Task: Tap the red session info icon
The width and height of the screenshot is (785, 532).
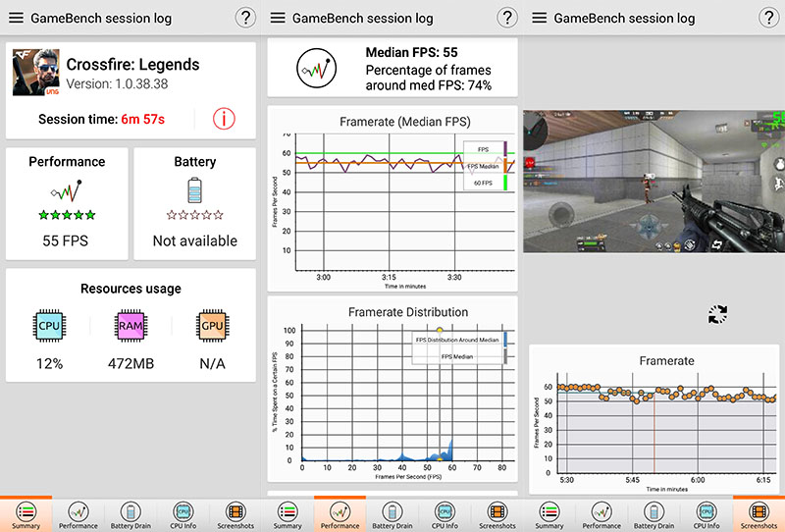Action: 224,119
